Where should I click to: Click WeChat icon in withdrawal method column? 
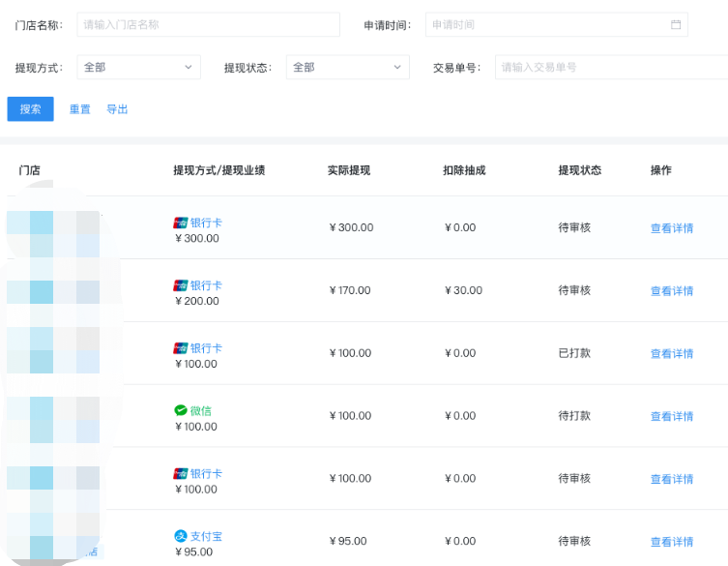pyautogui.click(x=180, y=410)
